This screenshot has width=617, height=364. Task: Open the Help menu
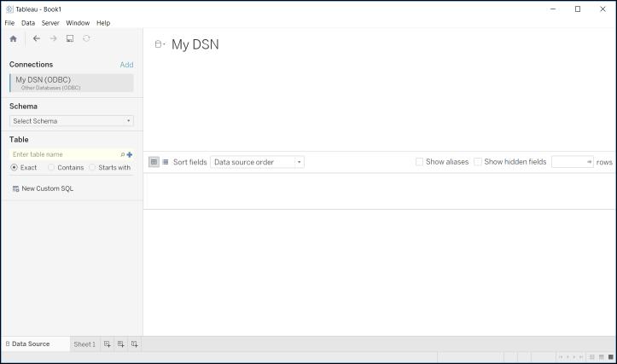click(x=103, y=23)
